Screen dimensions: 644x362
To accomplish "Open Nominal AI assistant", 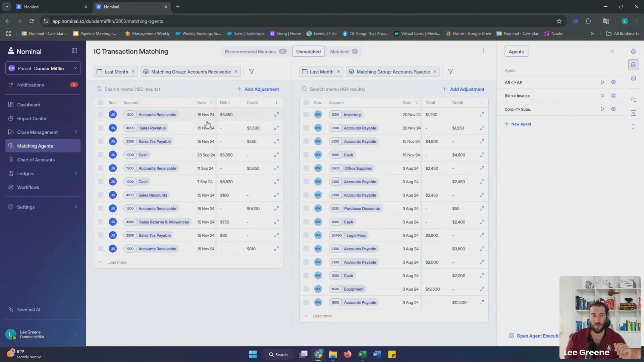I will [43, 310].
